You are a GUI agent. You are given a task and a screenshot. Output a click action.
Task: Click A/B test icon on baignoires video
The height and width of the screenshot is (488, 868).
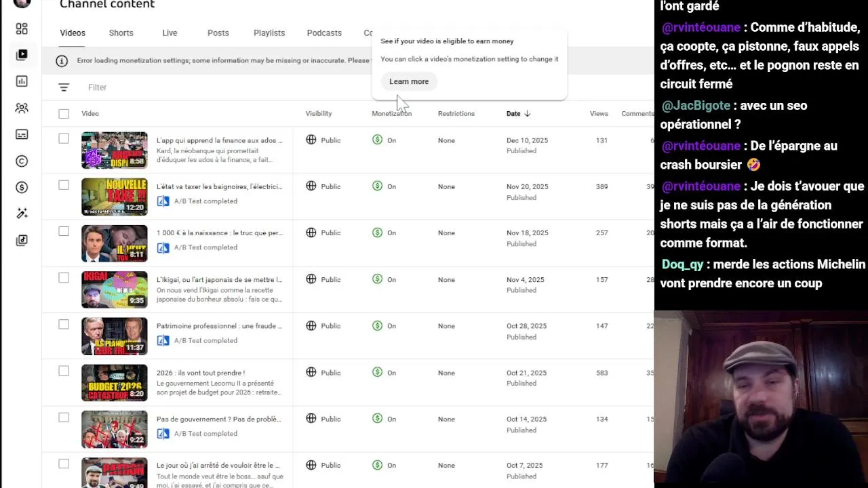pos(163,201)
